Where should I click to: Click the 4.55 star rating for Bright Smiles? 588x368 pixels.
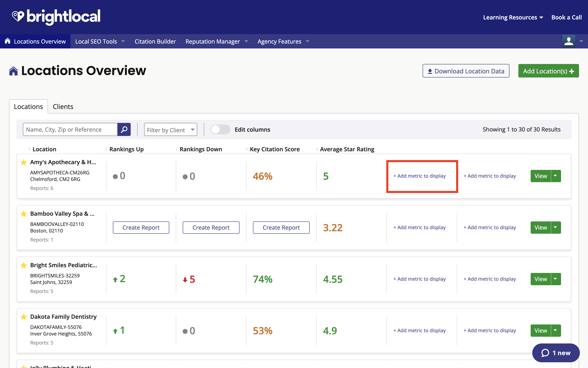click(x=333, y=279)
